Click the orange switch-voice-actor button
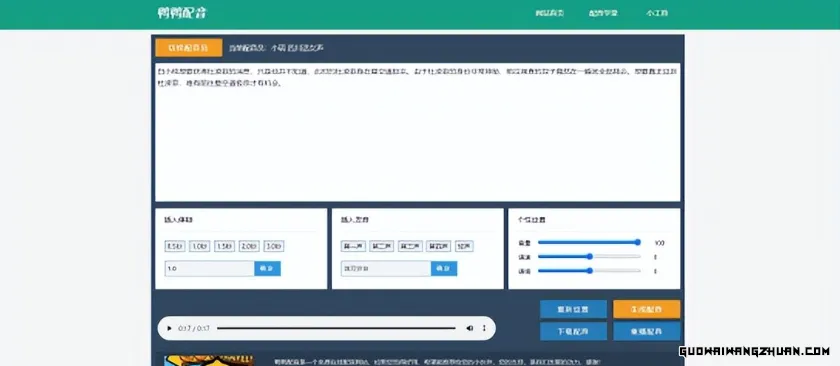This screenshot has width=840, height=366. coord(189,48)
